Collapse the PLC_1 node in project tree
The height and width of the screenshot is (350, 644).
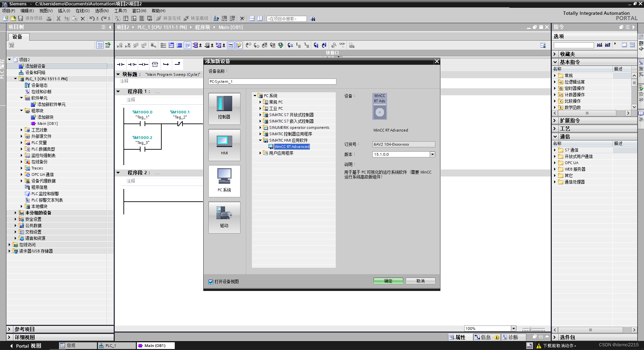point(15,79)
